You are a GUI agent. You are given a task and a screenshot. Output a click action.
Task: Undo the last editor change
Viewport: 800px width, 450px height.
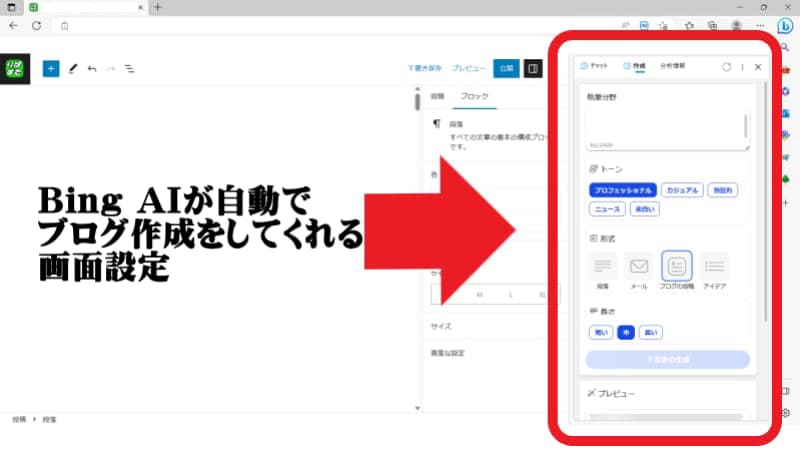(x=92, y=68)
